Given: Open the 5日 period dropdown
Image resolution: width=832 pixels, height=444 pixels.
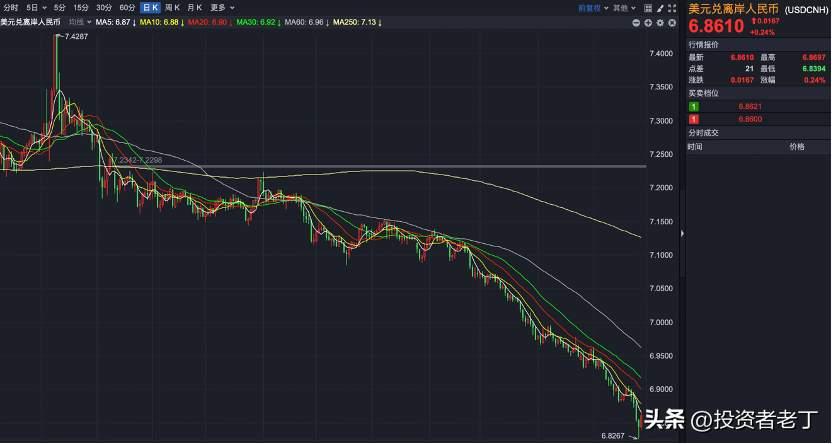Looking at the screenshot, I should (36, 8).
